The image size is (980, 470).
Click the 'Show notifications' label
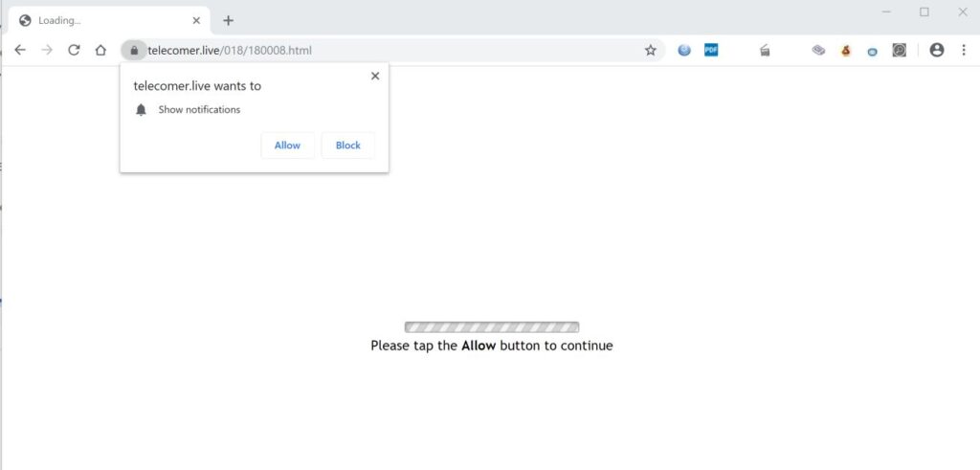pos(199,109)
